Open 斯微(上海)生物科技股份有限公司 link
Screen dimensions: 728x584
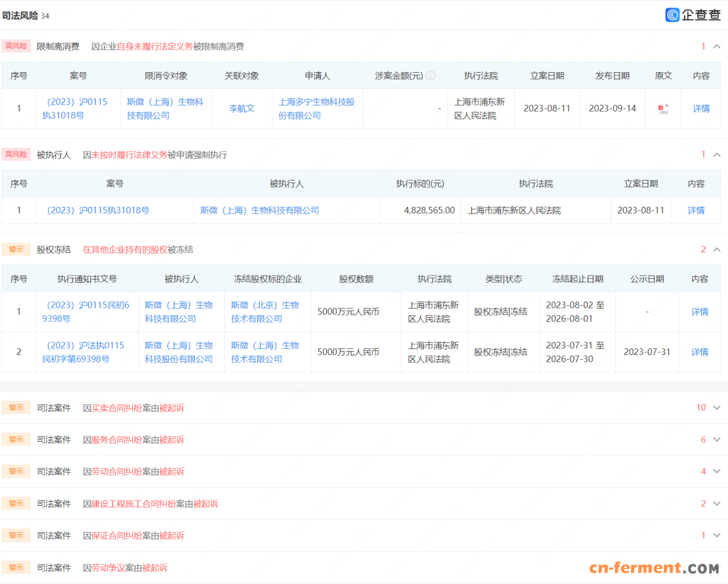179,352
